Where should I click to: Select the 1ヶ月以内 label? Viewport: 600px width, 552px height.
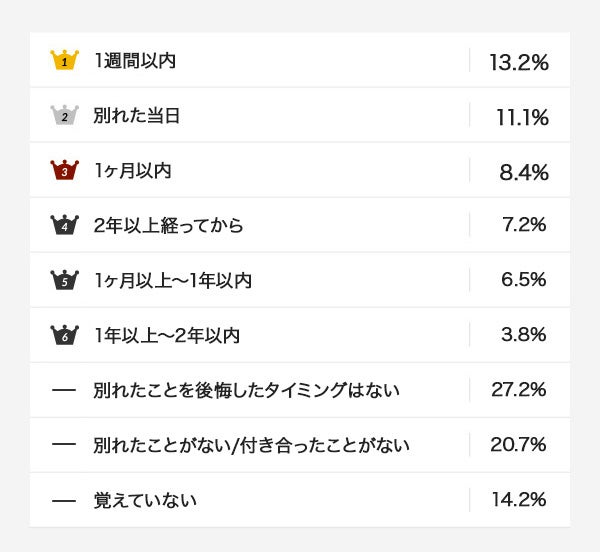pyautogui.click(x=132, y=170)
